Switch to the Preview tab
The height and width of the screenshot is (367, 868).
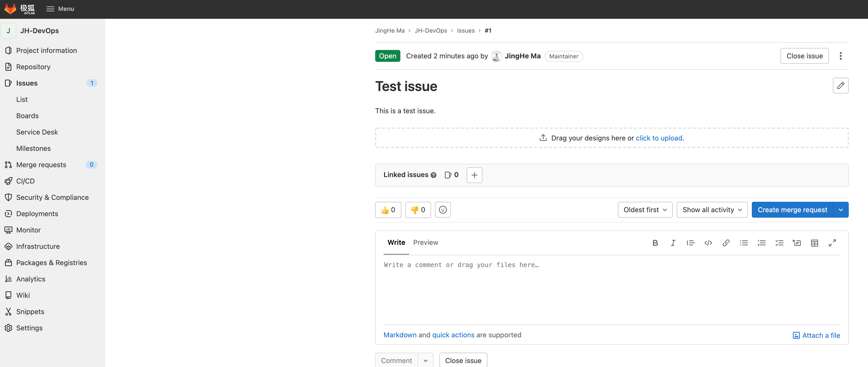[x=426, y=243]
